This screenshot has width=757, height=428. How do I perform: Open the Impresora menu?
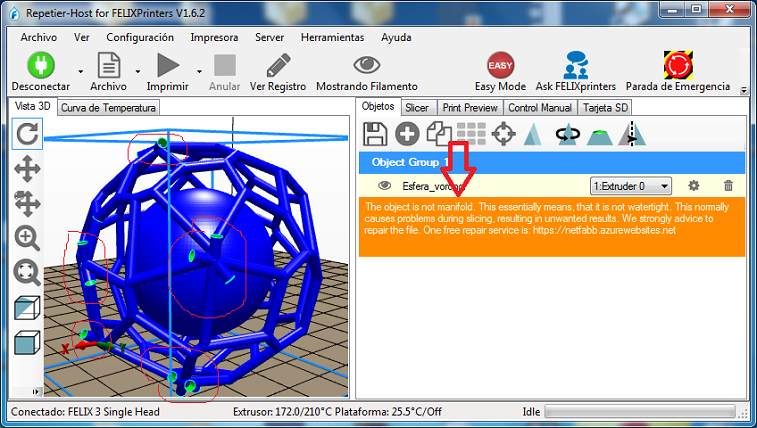pos(214,37)
